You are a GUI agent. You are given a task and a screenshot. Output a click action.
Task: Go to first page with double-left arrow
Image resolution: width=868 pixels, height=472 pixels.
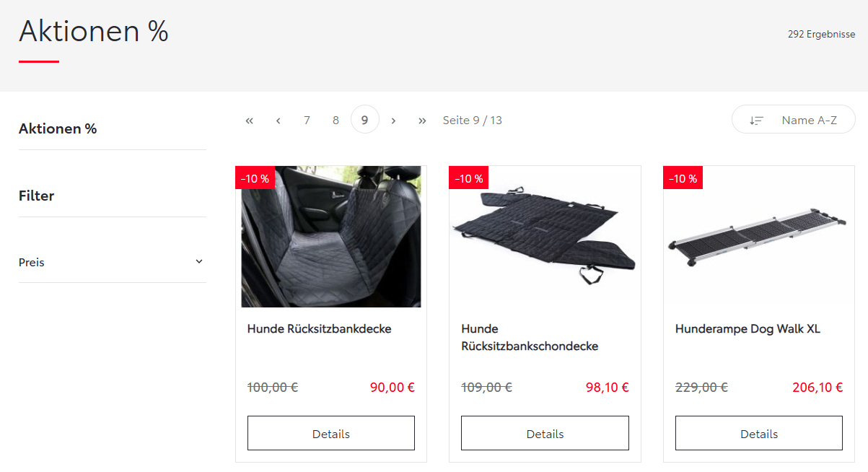tap(250, 121)
